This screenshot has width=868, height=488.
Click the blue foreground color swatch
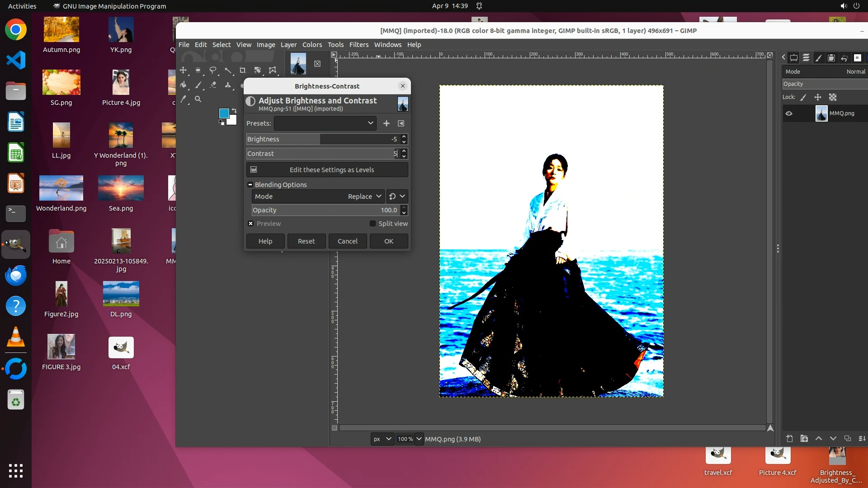tap(223, 113)
